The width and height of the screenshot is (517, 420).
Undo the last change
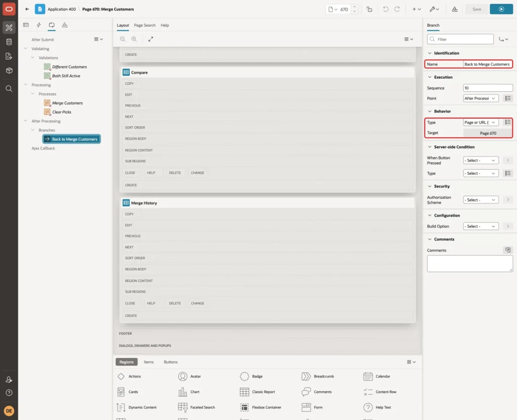point(385,9)
